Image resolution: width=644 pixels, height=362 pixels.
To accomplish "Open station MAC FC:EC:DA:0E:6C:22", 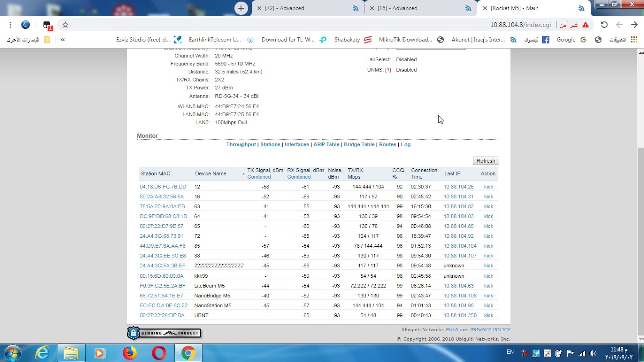I will [x=164, y=306].
